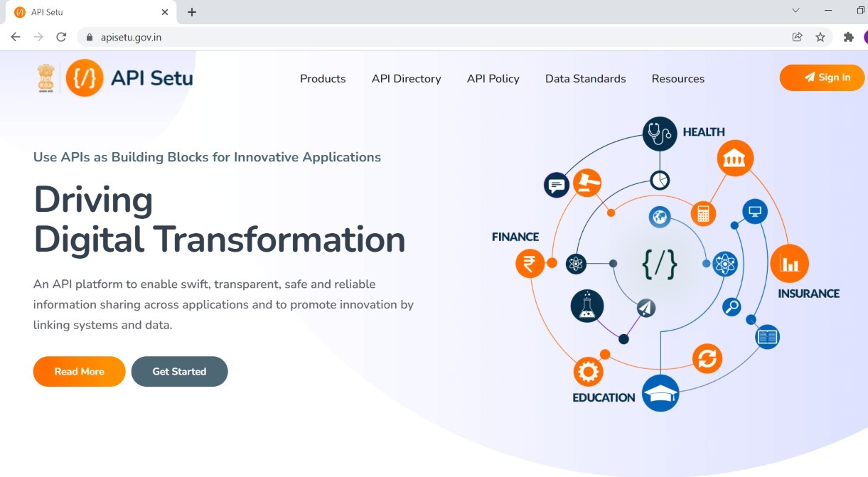The height and width of the screenshot is (477, 868).
Task: Click the site lock icon in address bar
Action: point(90,37)
